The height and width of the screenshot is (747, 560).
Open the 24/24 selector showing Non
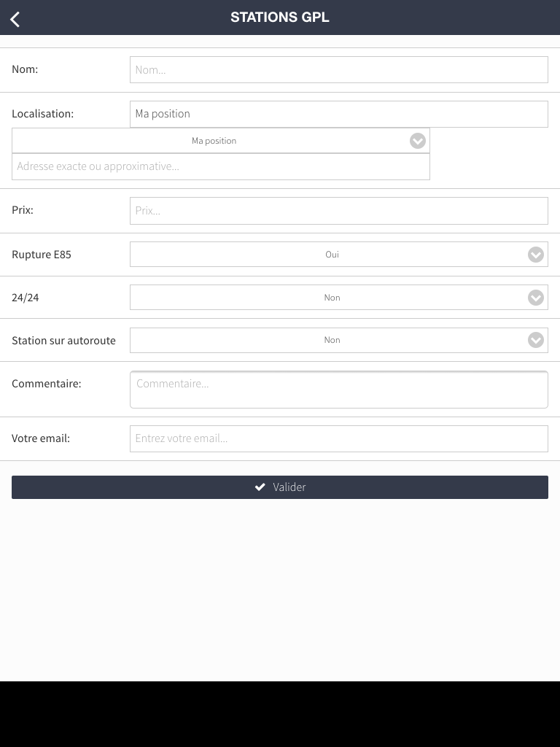coord(339,298)
